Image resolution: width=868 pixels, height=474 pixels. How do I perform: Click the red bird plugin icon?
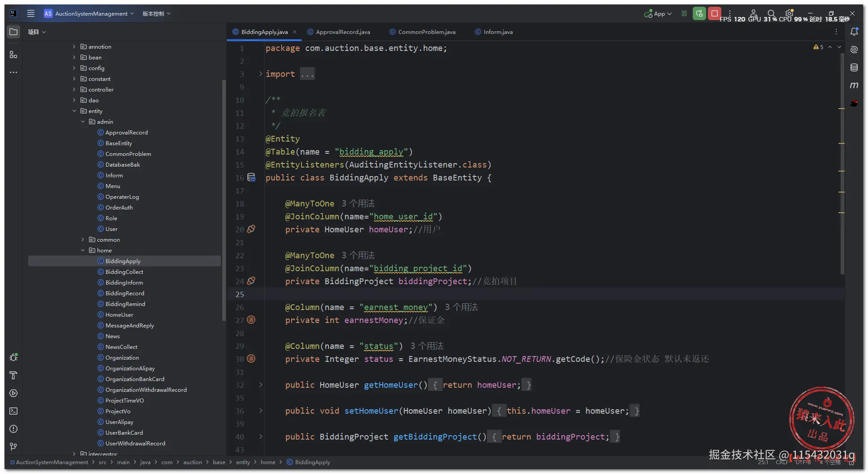point(854,103)
